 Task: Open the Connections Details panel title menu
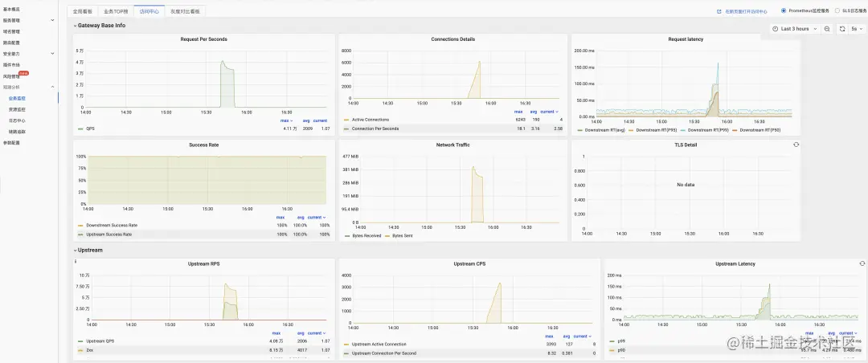[452, 39]
